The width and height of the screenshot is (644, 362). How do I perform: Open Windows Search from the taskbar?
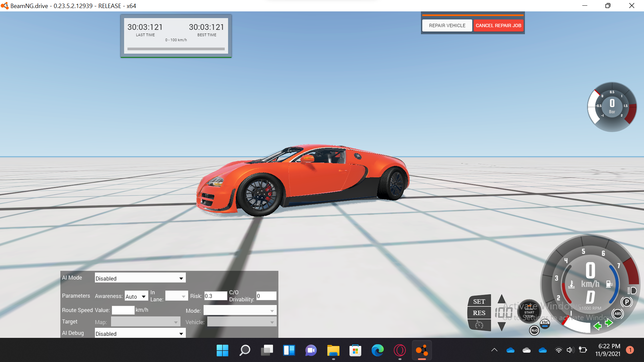point(245,350)
